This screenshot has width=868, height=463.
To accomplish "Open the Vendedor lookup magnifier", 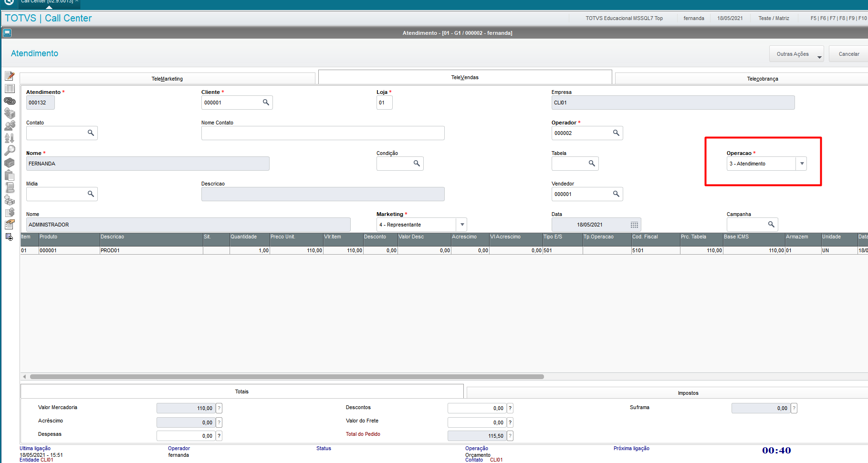I will 616,194.
